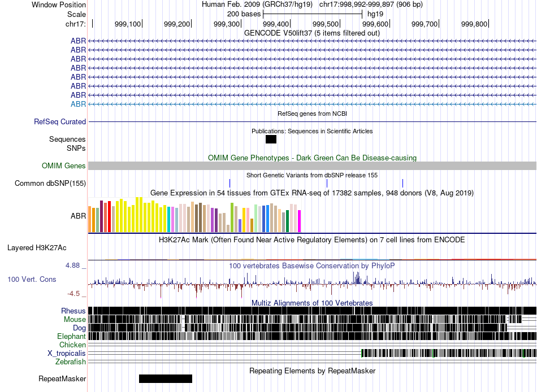The width and height of the screenshot is (537, 392).
Task: Select the middle Common dbSNP variant tick
Action: pyautogui.click(x=327, y=183)
